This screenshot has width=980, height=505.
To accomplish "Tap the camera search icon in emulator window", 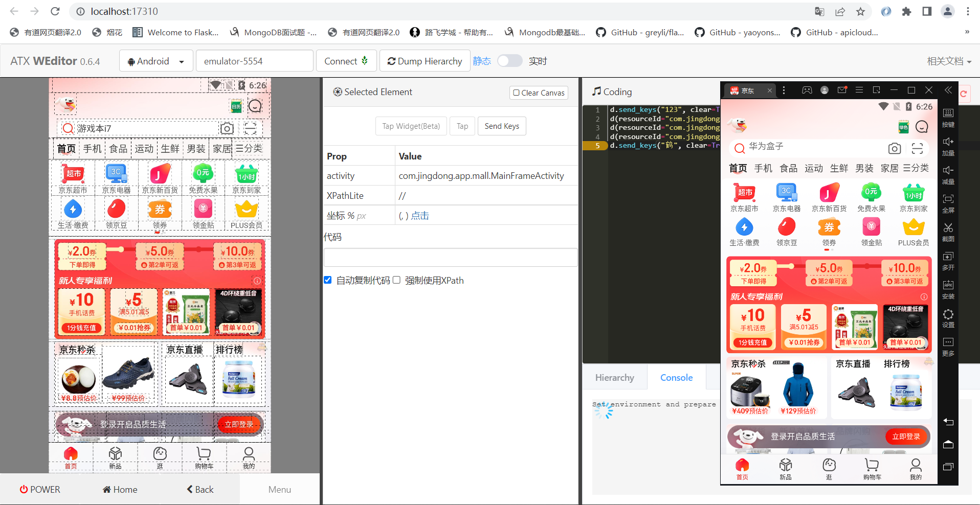I will pos(895,148).
